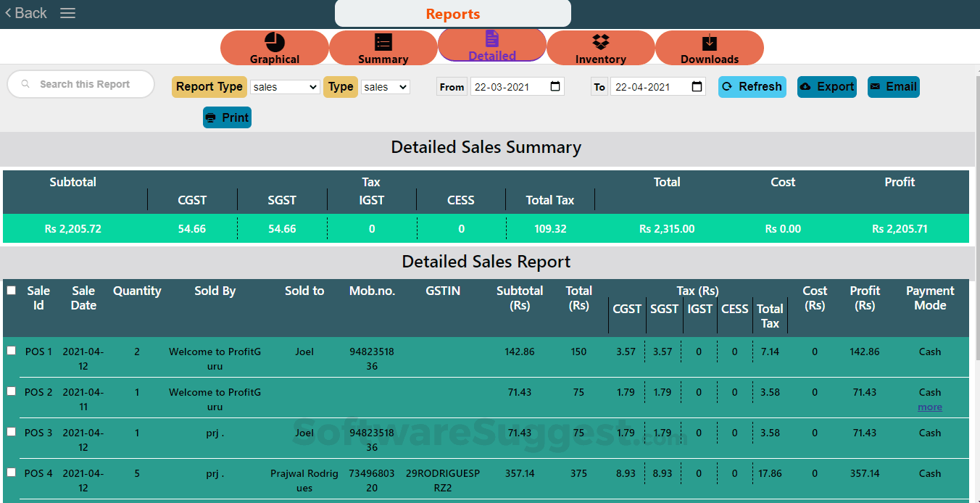
Task: Open the hamburger menu icon
Action: [x=67, y=13]
